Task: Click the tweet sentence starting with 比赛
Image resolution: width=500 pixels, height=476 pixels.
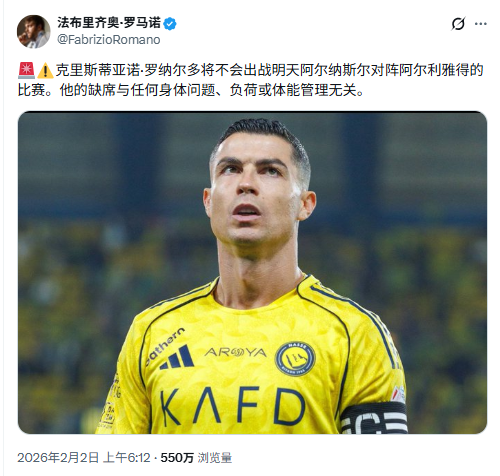Action: pos(191,90)
